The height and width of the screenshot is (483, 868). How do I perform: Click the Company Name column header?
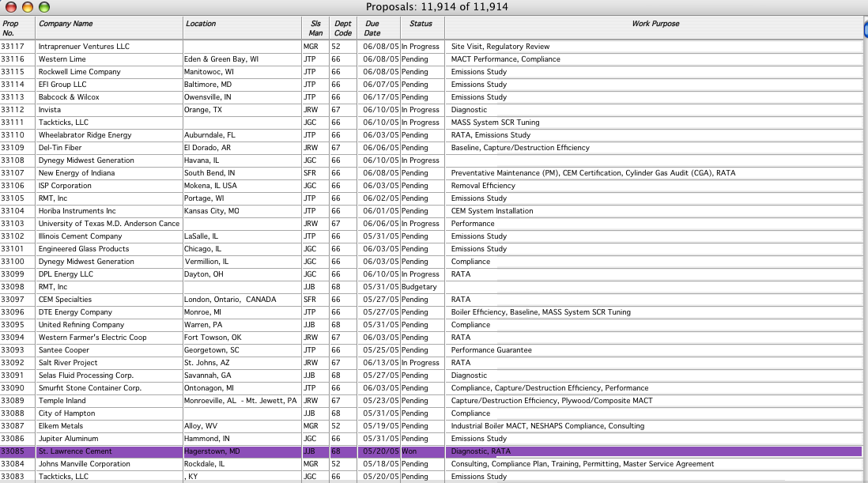click(x=66, y=24)
